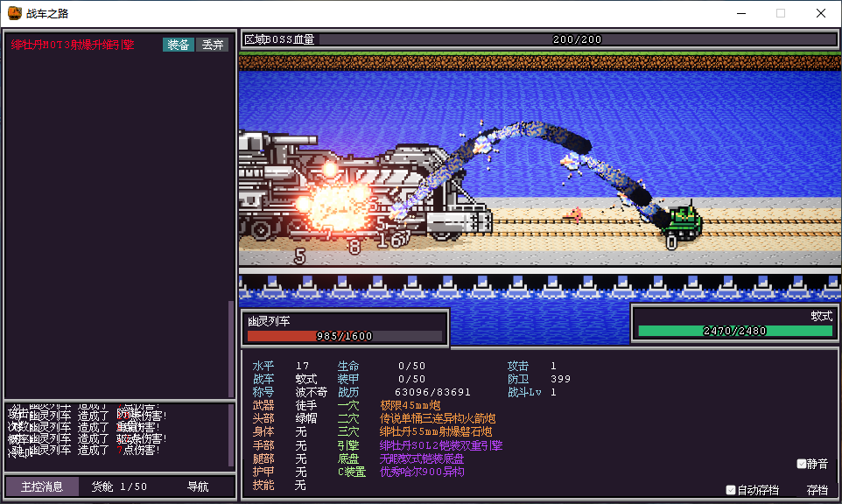
Task: Toggle the 静音 mute checkbox
Action: [802, 464]
